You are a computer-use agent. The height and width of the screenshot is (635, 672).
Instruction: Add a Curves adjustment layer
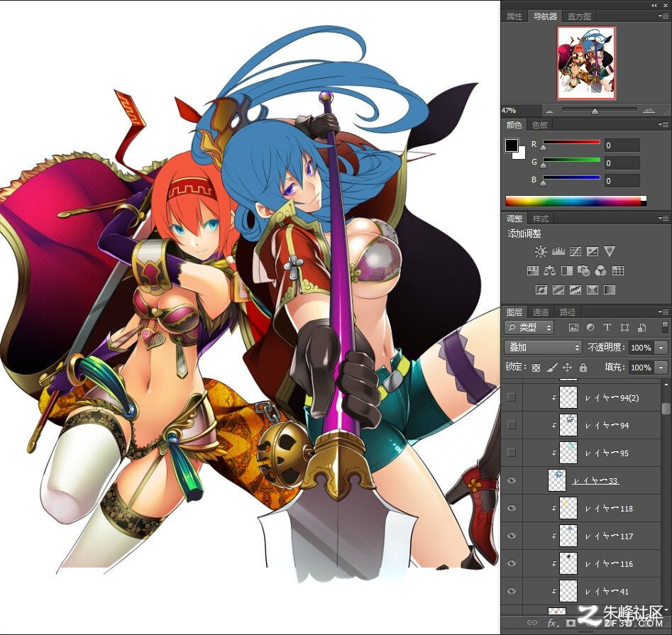coord(575,251)
